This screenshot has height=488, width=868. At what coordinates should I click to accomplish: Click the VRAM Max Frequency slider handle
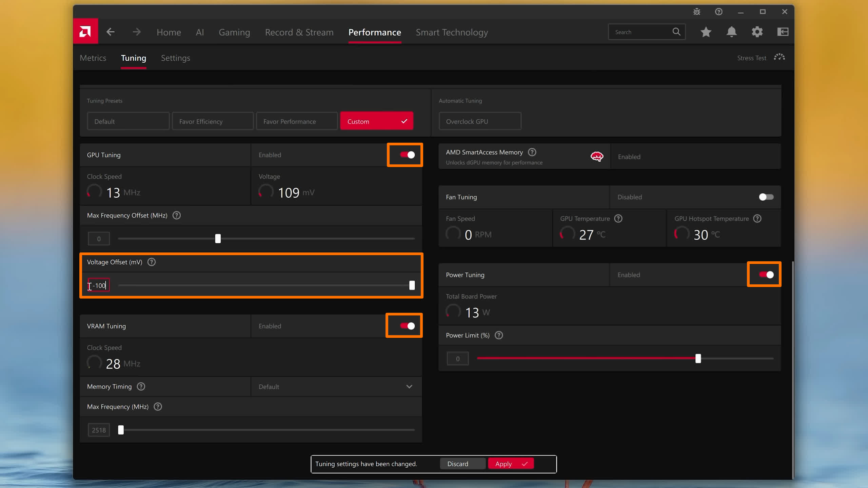(121, 430)
